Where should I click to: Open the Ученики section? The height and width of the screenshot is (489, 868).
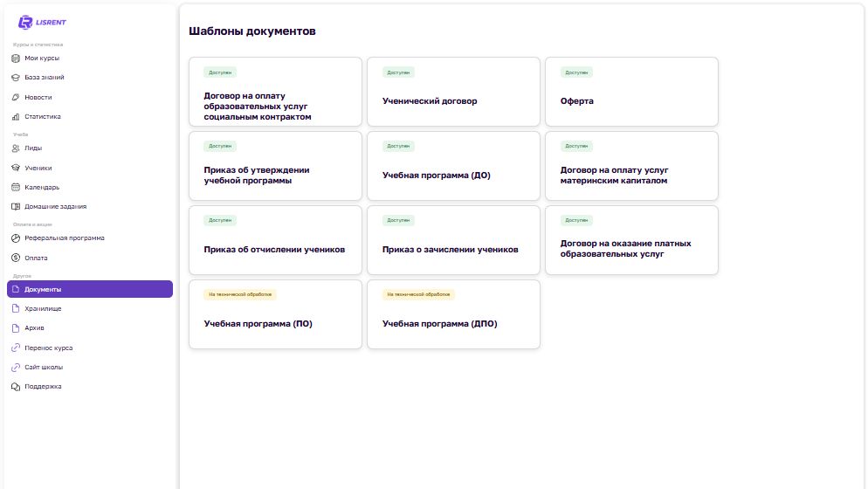pyautogui.click(x=90, y=168)
